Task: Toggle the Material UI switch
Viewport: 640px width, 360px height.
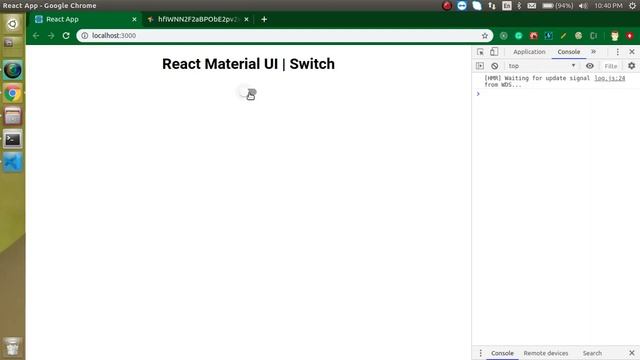Action: 248,93
